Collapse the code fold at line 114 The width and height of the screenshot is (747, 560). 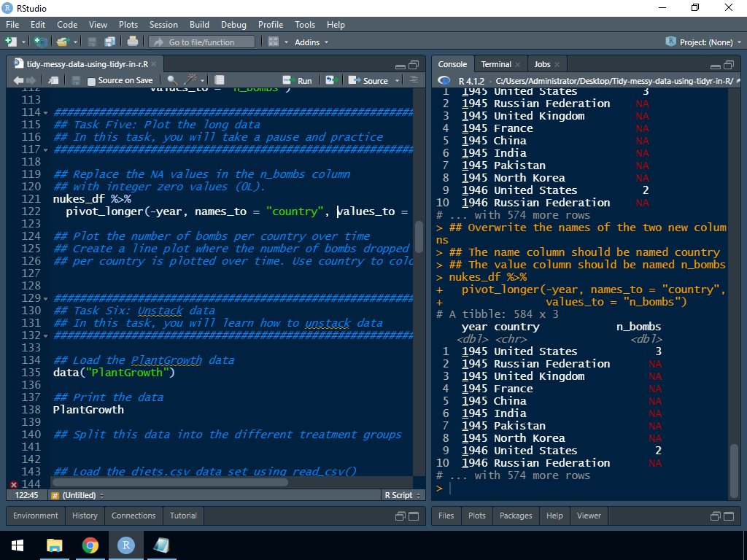click(46, 113)
